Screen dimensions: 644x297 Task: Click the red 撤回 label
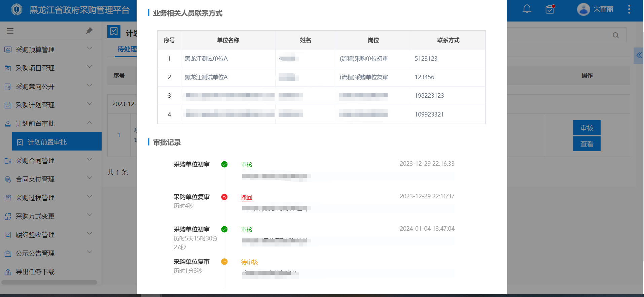click(247, 197)
